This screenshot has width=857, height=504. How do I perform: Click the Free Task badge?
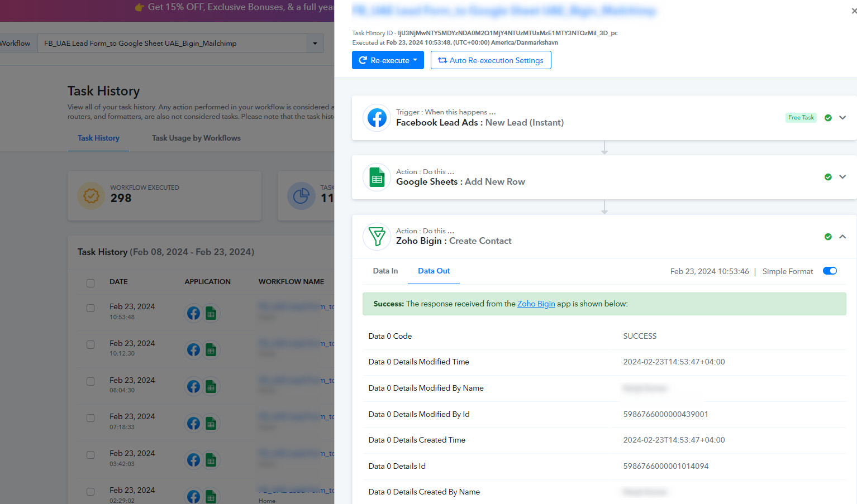coord(801,118)
